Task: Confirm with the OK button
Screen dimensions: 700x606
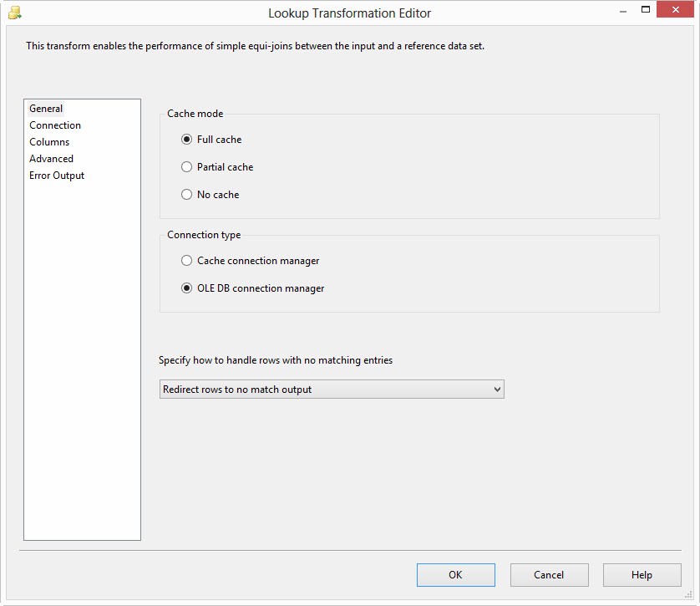Action: 455,575
